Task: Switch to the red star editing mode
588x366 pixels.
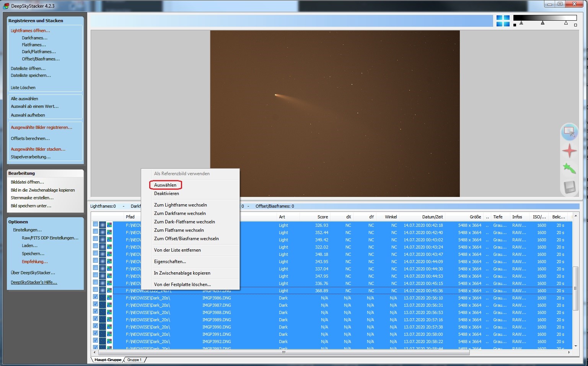Action: [x=569, y=151]
